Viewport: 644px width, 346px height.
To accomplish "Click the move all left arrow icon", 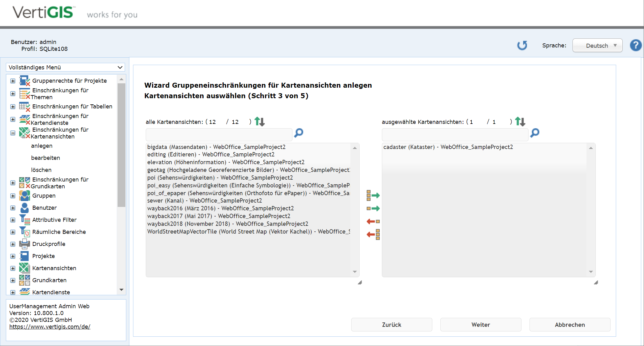I will tap(373, 234).
